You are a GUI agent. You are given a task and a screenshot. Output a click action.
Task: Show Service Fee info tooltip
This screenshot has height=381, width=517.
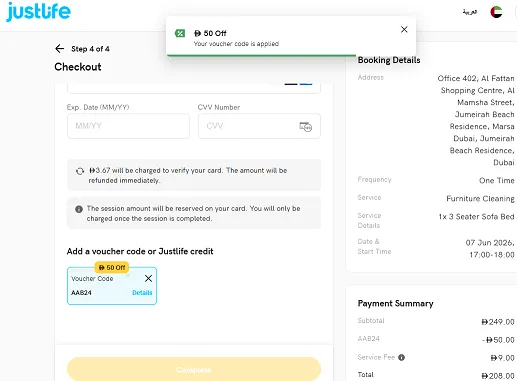(402, 357)
